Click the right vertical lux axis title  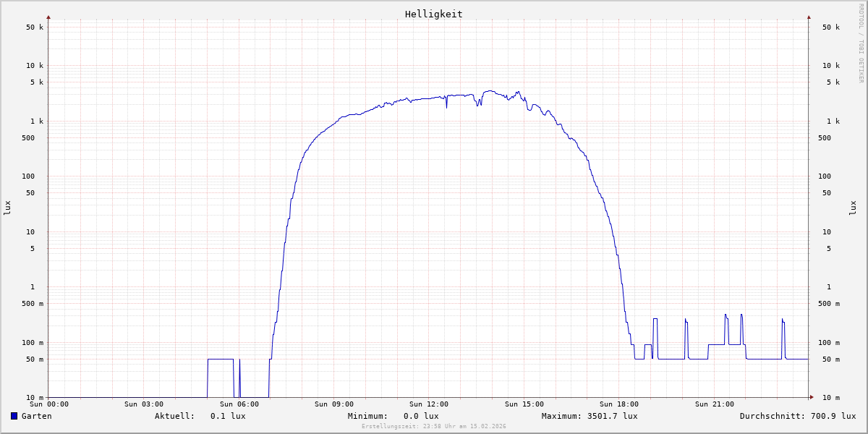pyautogui.click(x=853, y=208)
